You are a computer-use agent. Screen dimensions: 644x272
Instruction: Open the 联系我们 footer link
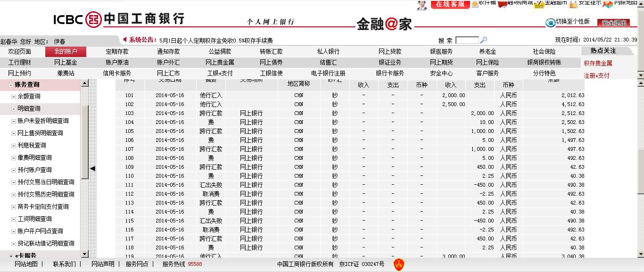[x=65, y=264]
